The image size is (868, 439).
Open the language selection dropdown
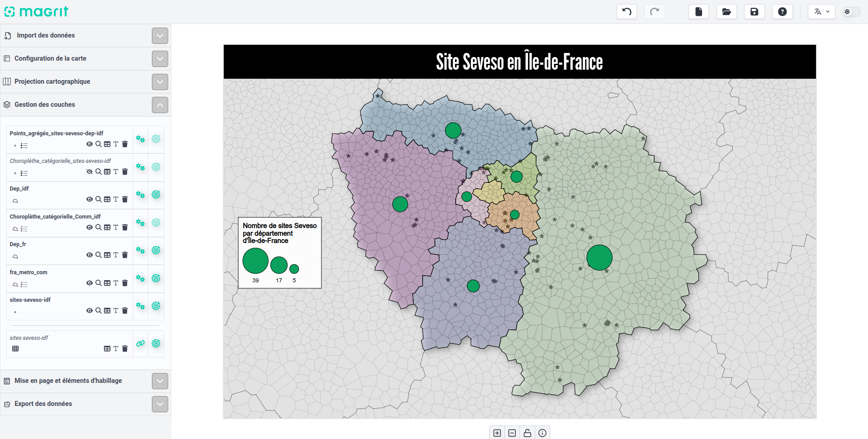tap(821, 12)
